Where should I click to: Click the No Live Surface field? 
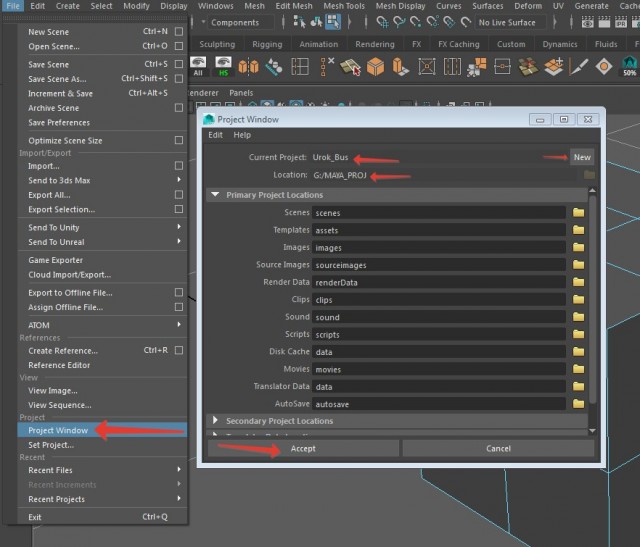(510, 22)
